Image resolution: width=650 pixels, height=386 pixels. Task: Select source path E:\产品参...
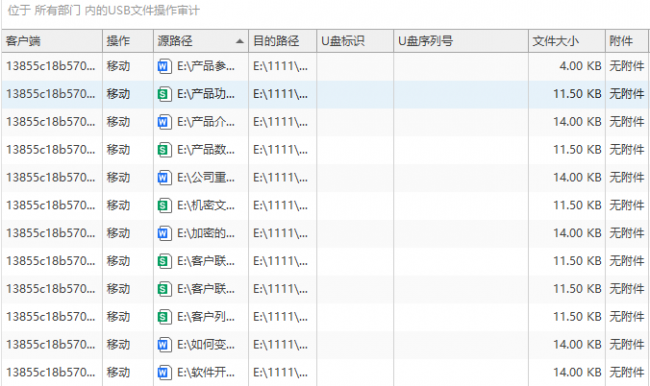(x=206, y=66)
